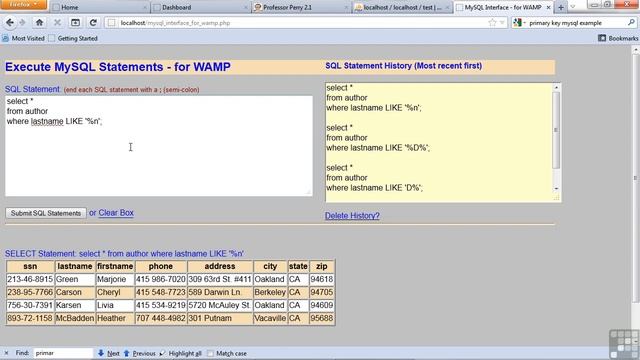Viewport: 640px width, 360px height.
Task: Click the ssn column header
Action: 30,266
